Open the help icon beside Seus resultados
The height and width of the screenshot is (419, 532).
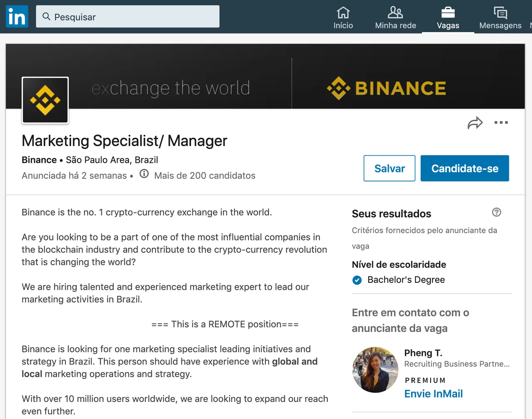(496, 212)
